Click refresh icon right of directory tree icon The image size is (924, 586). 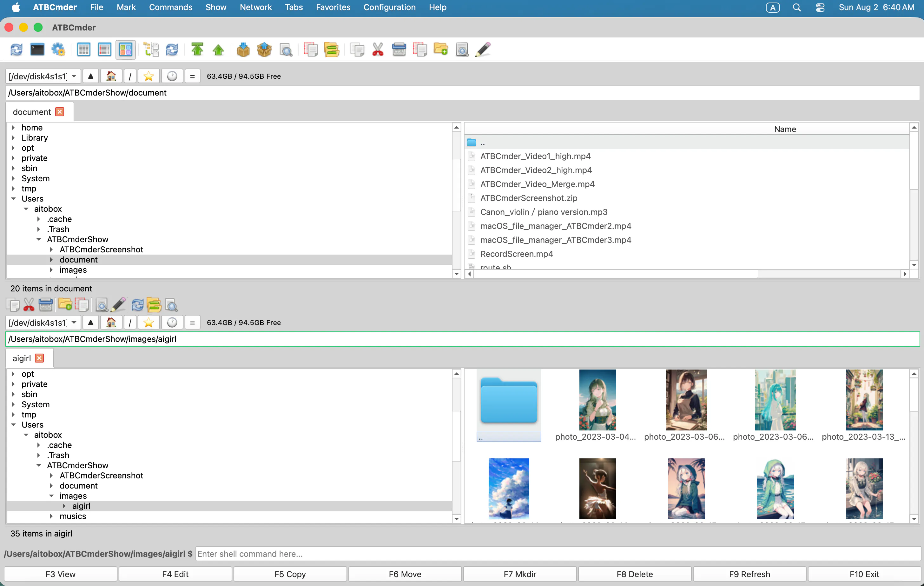pos(172,50)
